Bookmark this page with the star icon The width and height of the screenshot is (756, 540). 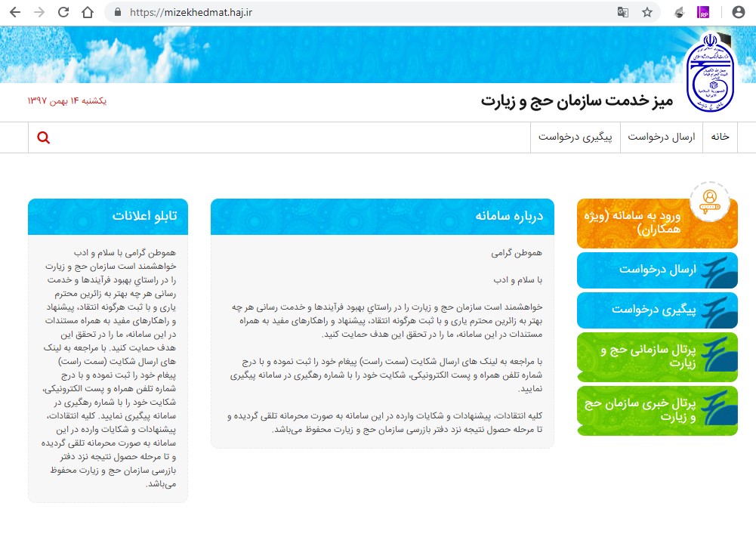pyautogui.click(x=646, y=12)
